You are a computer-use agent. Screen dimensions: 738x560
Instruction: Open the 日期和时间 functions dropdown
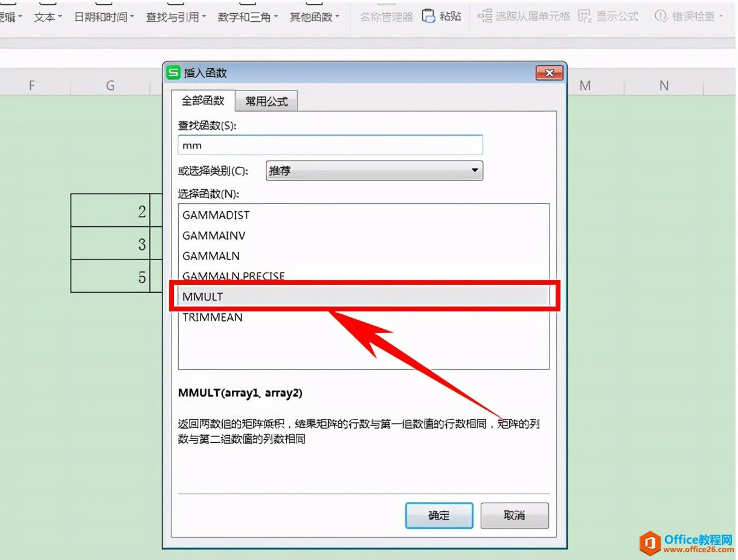click(x=104, y=17)
